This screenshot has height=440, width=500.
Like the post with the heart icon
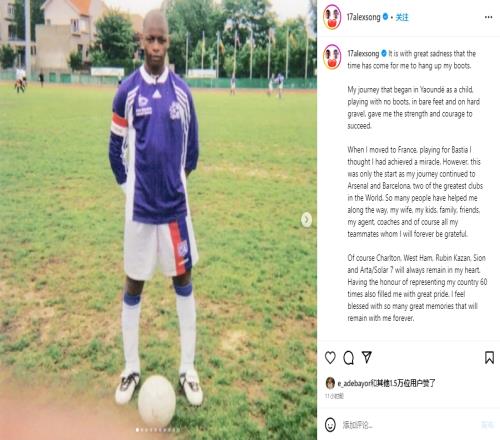[330, 358]
